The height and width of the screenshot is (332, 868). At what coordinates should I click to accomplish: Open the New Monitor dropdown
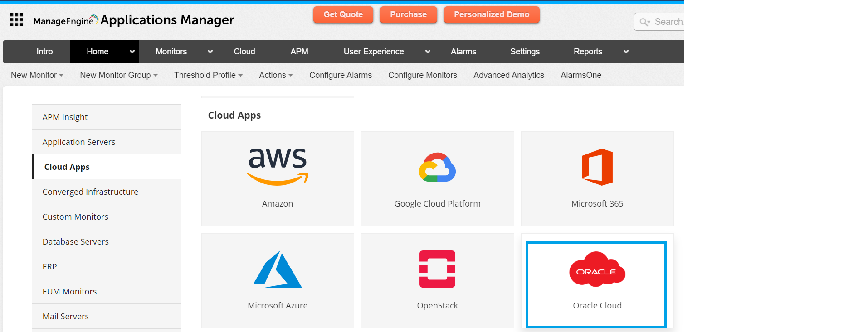[37, 75]
